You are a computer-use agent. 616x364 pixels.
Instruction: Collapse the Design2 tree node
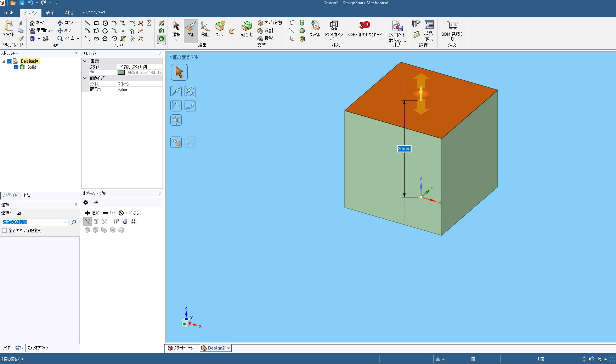click(4, 62)
